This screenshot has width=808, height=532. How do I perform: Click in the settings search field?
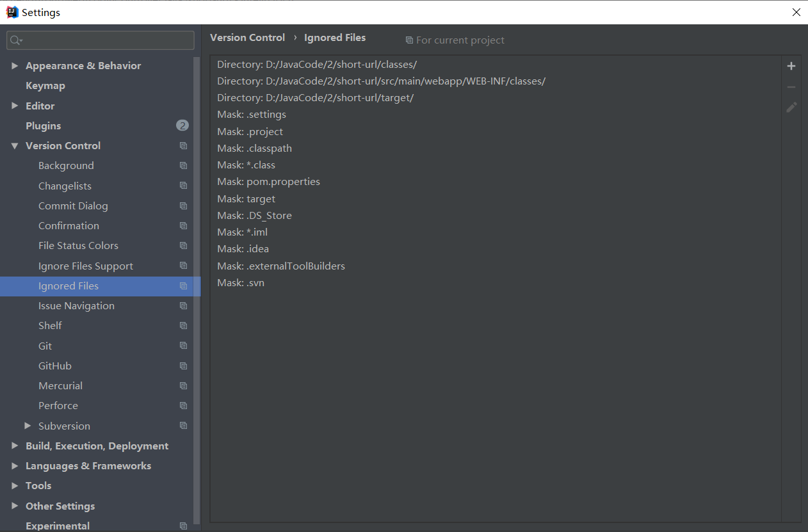tap(101, 40)
